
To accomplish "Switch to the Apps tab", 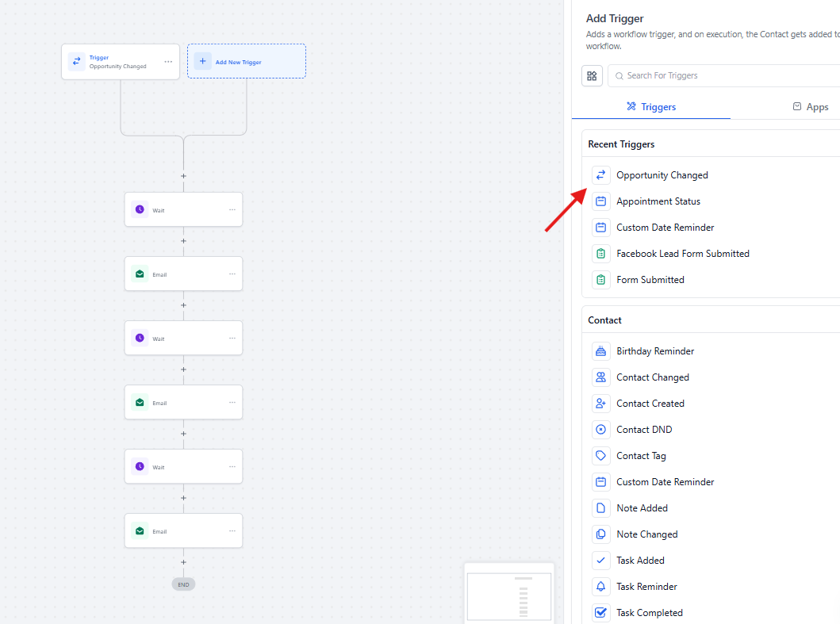I will tap(810, 107).
